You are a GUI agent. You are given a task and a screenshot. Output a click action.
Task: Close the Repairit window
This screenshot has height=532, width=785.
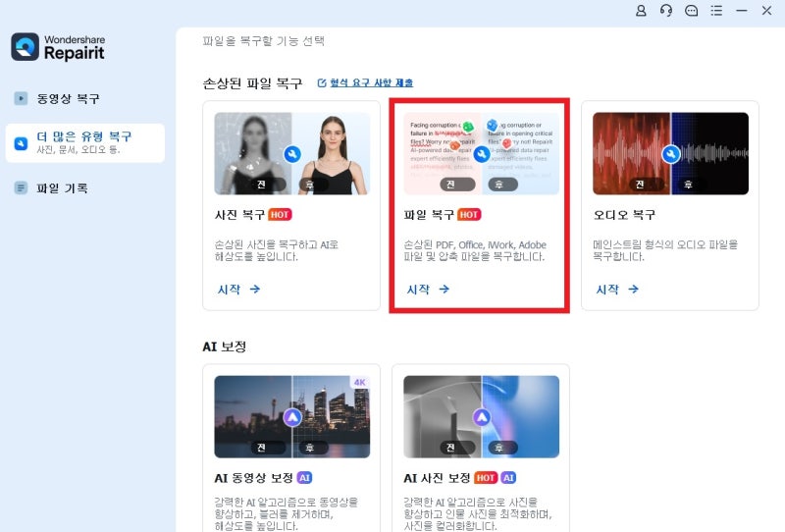pyautogui.click(x=766, y=11)
